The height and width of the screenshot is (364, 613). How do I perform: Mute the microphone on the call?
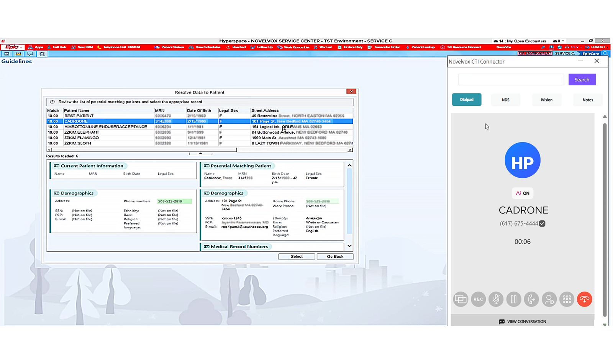pos(496,299)
